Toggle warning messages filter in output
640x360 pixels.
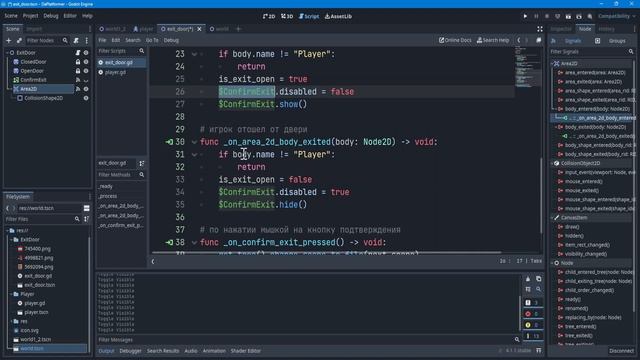(x=532, y=325)
